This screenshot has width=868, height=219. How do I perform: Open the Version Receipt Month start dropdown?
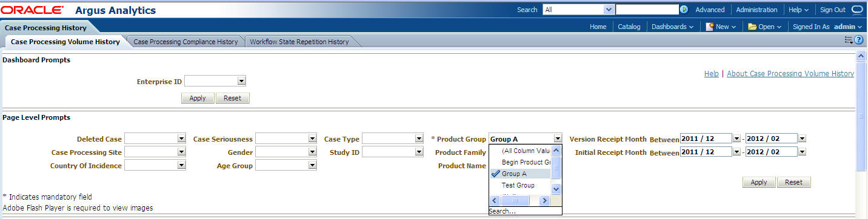(x=737, y=139)
